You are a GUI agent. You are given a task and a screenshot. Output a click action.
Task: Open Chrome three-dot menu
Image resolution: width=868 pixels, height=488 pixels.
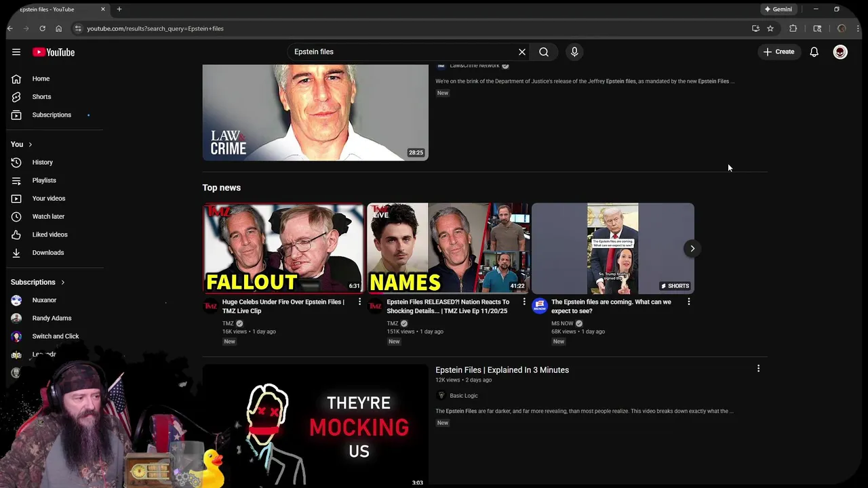859,28
